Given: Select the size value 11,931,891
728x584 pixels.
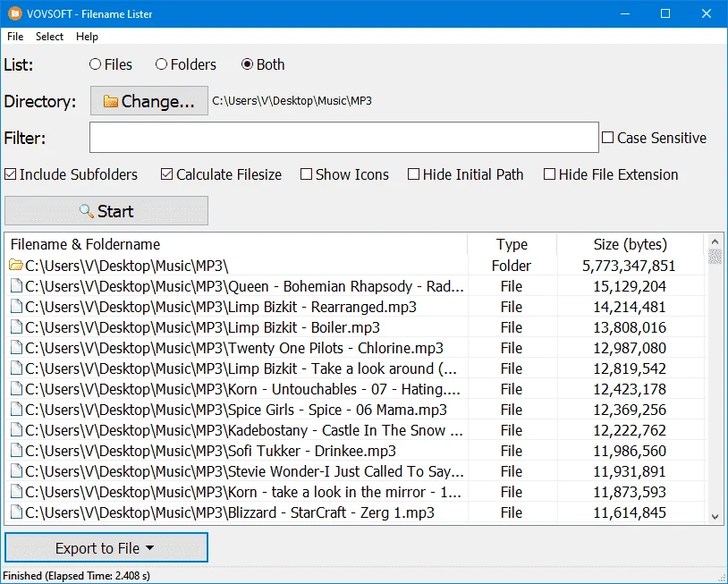Looking at the screenshot, I should pyautogui.click(x=630, y=471).
